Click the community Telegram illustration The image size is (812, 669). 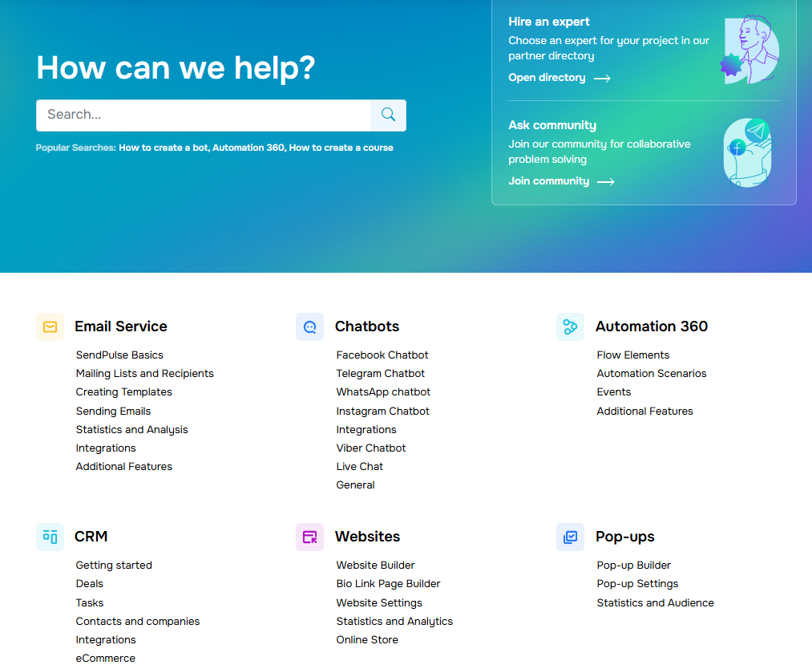pos(747,152)
